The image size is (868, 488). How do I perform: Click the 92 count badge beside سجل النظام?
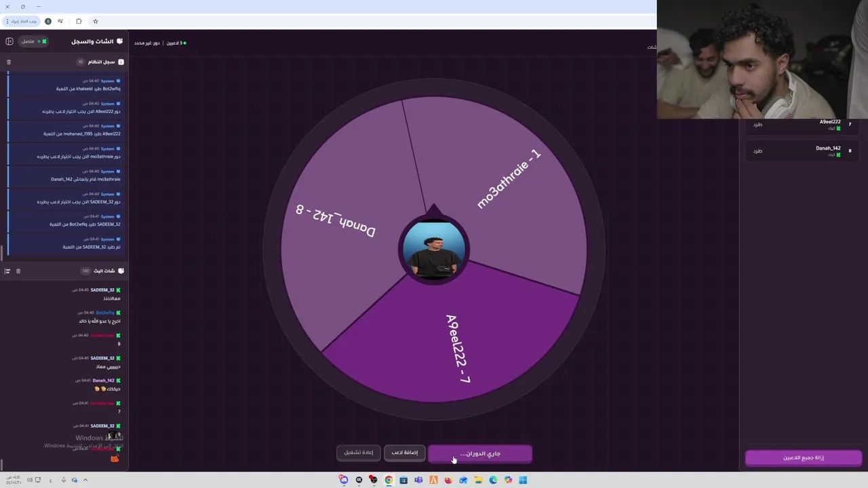click(81, 62)
